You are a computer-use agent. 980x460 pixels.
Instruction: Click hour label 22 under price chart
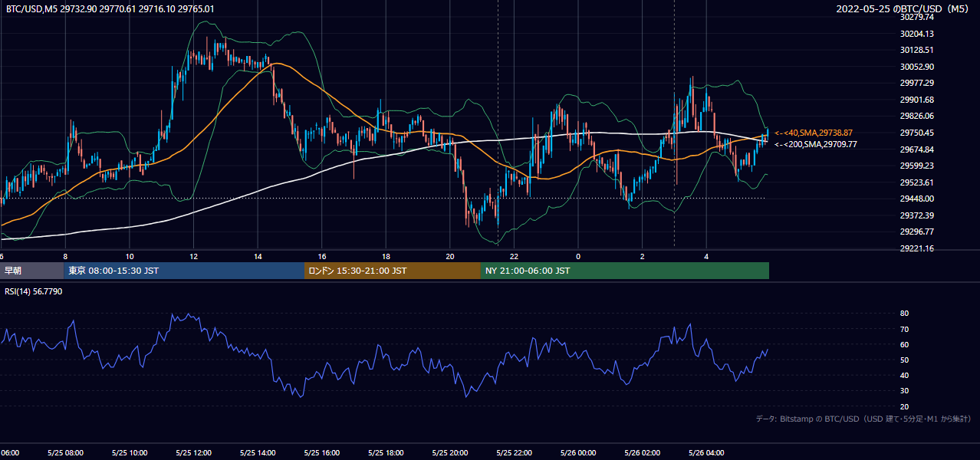(514, 256)
